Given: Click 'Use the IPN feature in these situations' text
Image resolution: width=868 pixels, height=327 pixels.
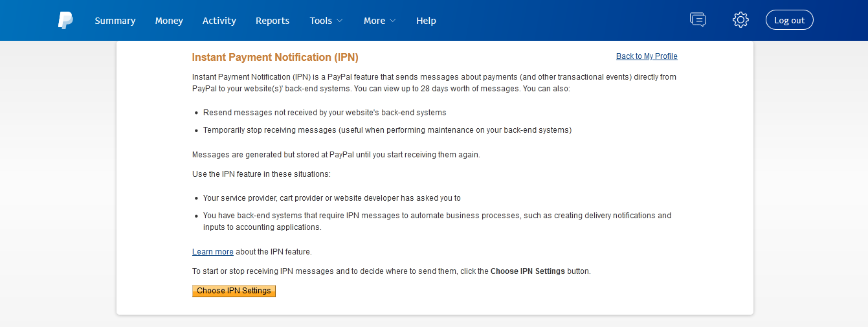Looking at the screenshot, I should pyautogui.click(x=262, y=174).
